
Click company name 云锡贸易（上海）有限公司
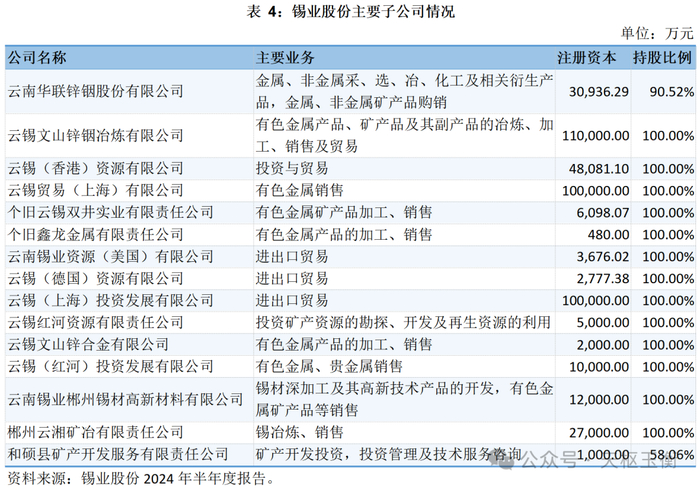pyautogui.click(x=96, y=191)
